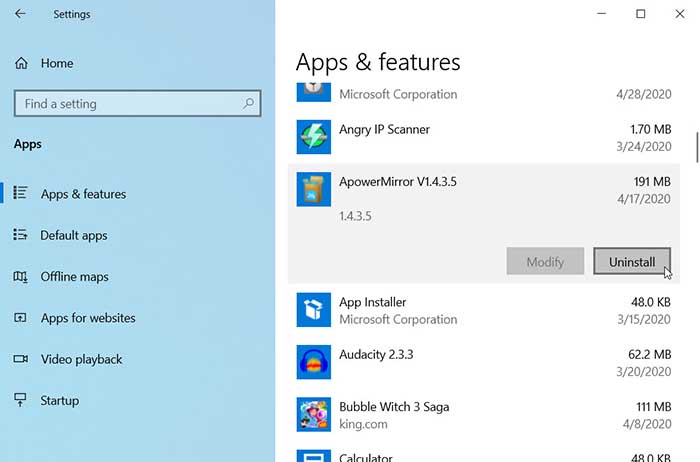The image size is (700, 462).
Task: Click the Audacity headphones icon
Action: [313, 362]
